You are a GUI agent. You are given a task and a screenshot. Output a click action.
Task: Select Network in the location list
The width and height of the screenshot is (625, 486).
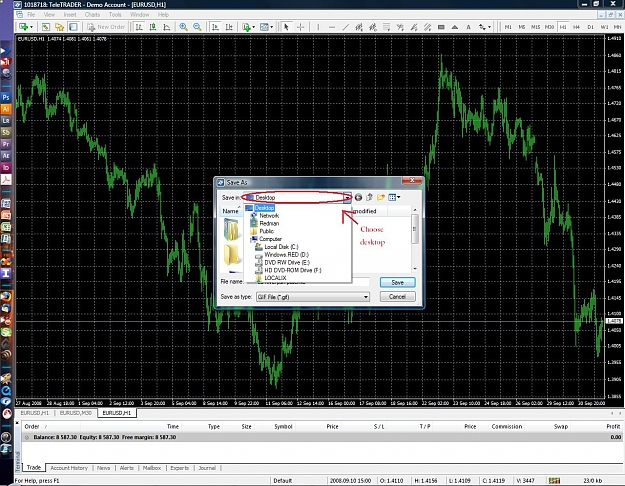click(x=269, y=216)
